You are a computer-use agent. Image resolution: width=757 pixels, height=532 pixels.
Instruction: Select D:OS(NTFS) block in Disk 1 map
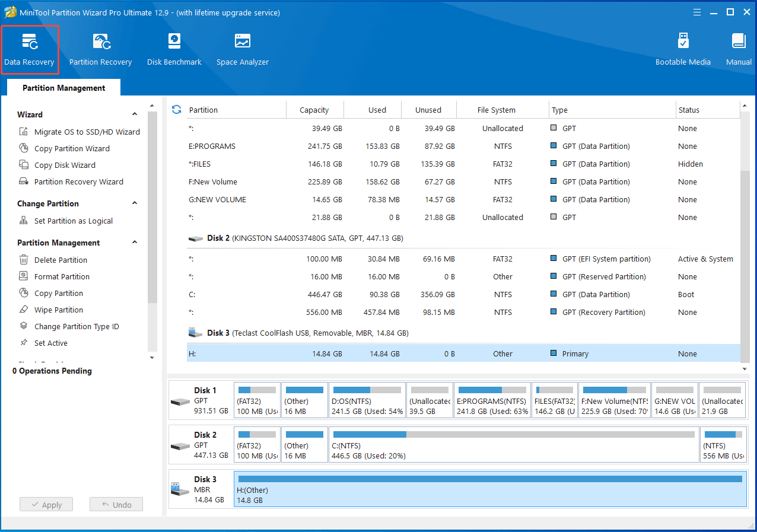(x=367, y=400)
